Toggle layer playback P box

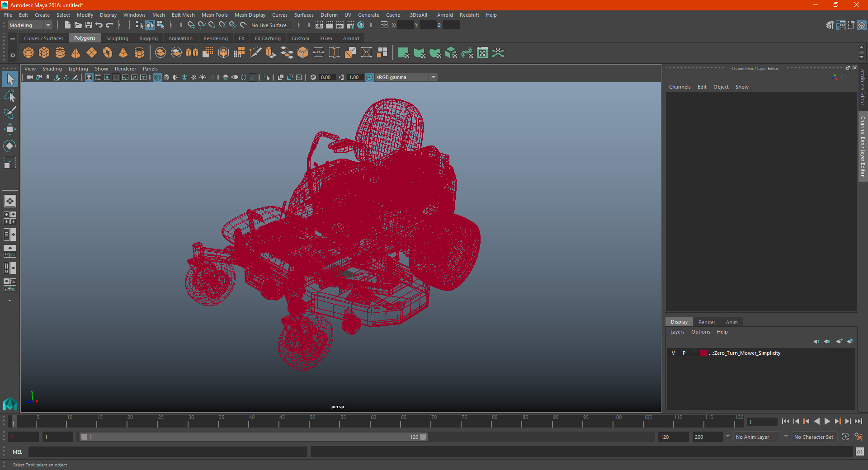(x=684, y=353)
